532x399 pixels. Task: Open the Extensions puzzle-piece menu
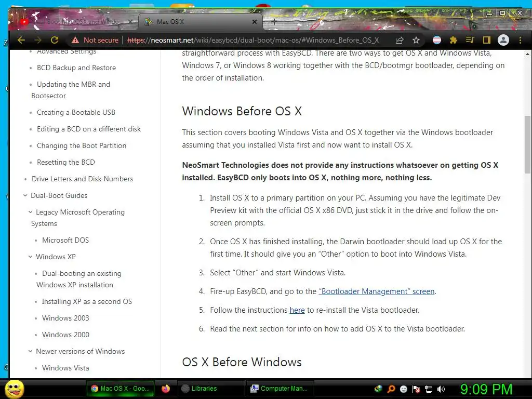tap(453, 40)
